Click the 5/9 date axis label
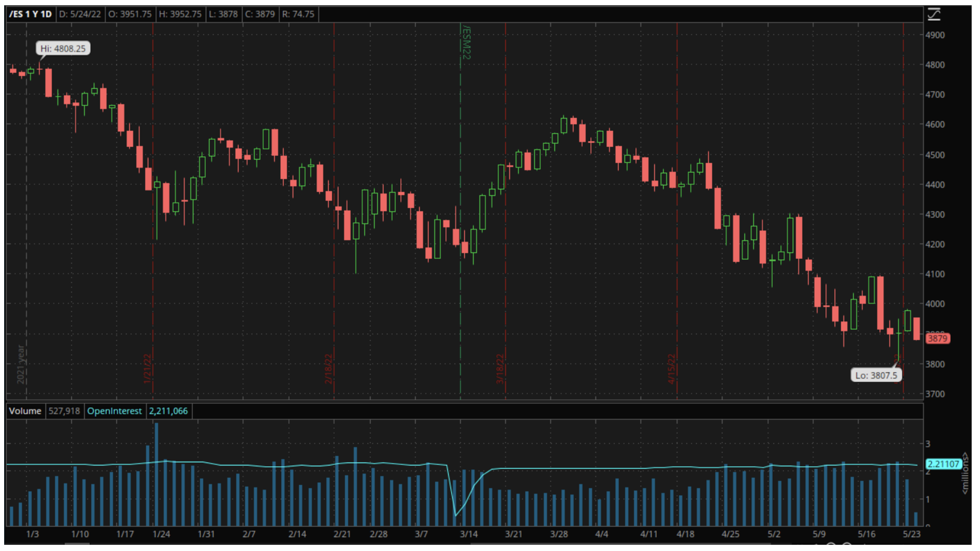The image size is (980, 551). [819, 534]
